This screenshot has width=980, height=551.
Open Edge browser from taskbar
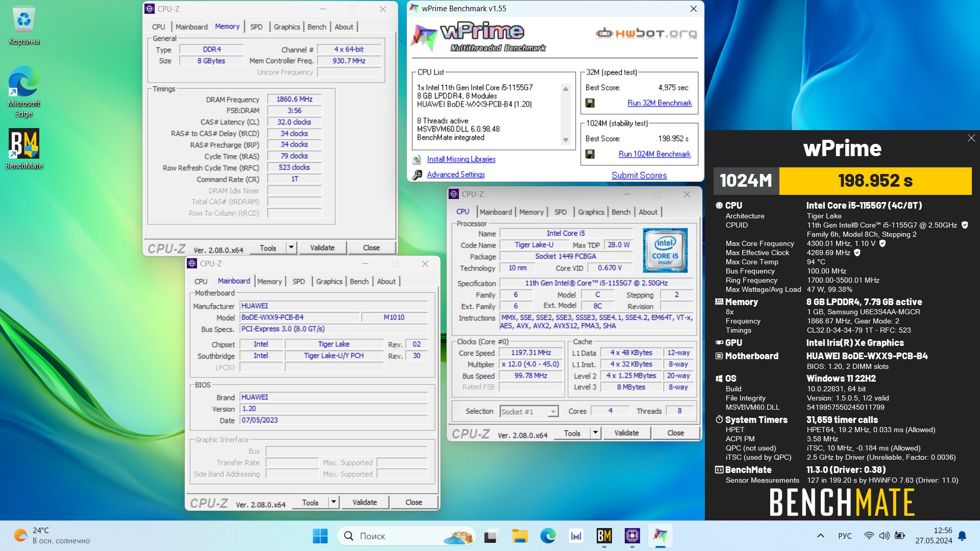tap(548, 536)
